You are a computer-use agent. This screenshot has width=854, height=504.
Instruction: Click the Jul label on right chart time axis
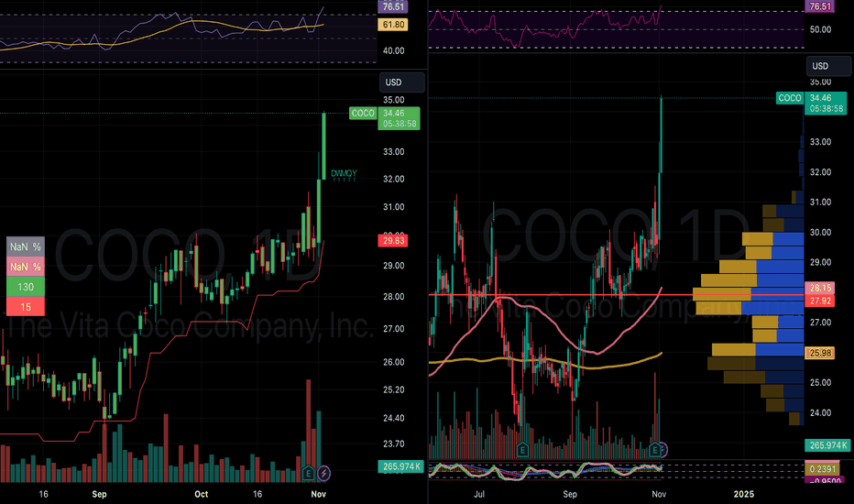coord(478,494)
